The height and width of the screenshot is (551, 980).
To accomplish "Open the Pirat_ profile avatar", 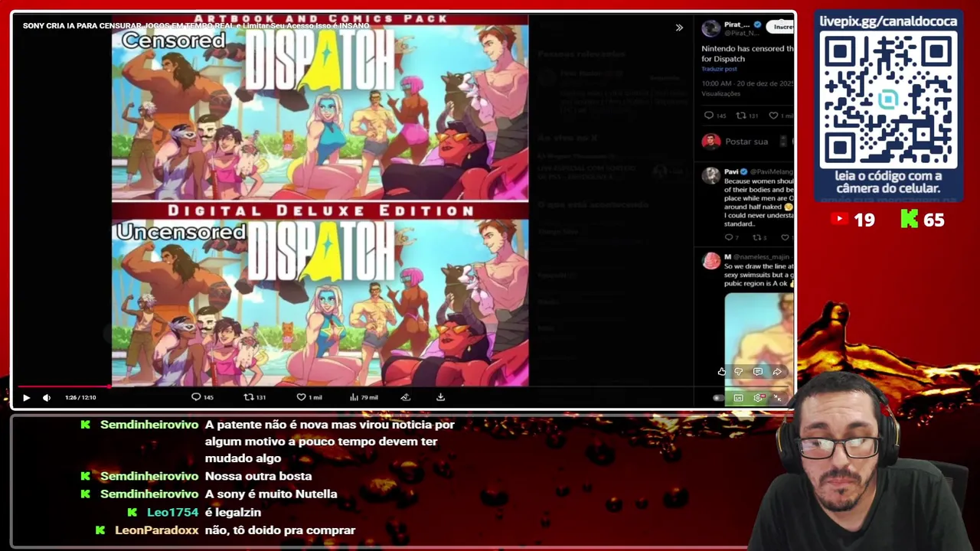I will click(711, 28).
